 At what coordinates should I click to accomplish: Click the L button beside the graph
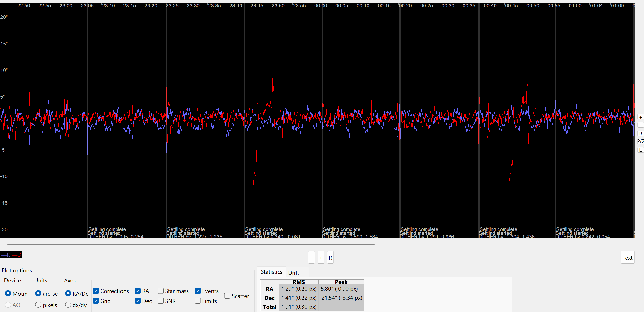[x=640, y=150]
